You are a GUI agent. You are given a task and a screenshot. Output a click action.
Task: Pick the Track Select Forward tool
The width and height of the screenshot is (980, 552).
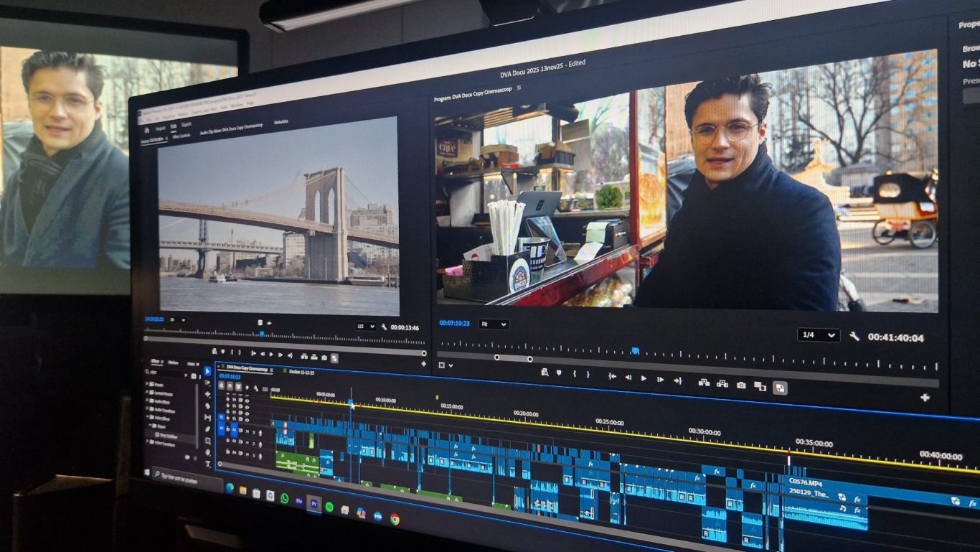pos(208,383)
